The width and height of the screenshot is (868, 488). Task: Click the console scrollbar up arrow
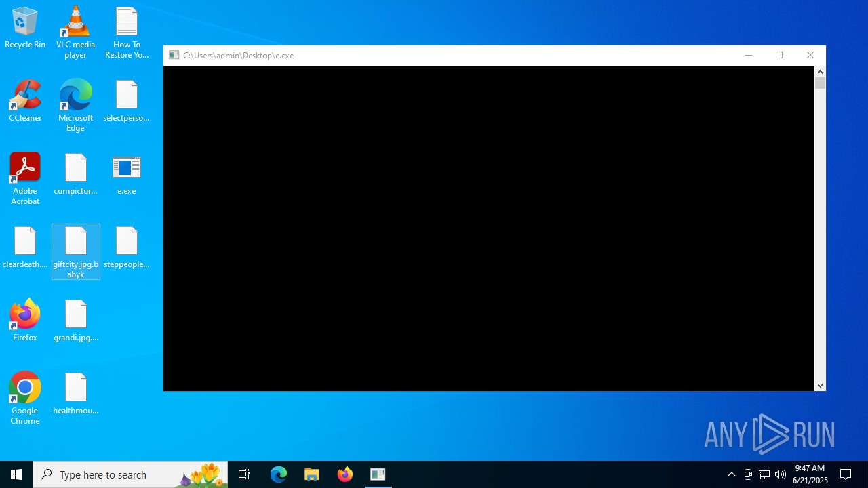click(x=820, y=72)
